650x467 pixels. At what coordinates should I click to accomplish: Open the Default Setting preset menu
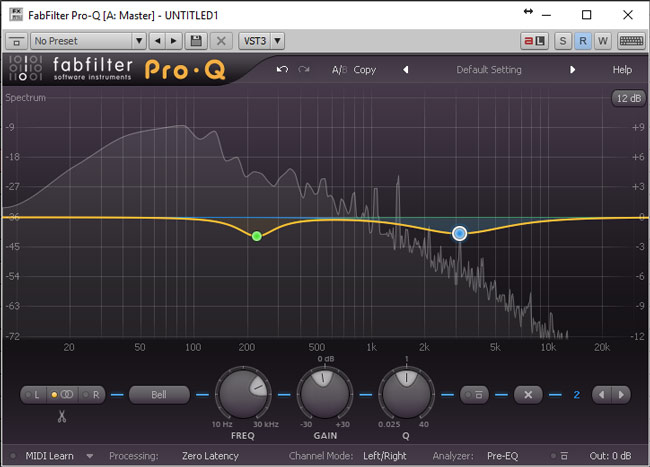click(489, 70)
